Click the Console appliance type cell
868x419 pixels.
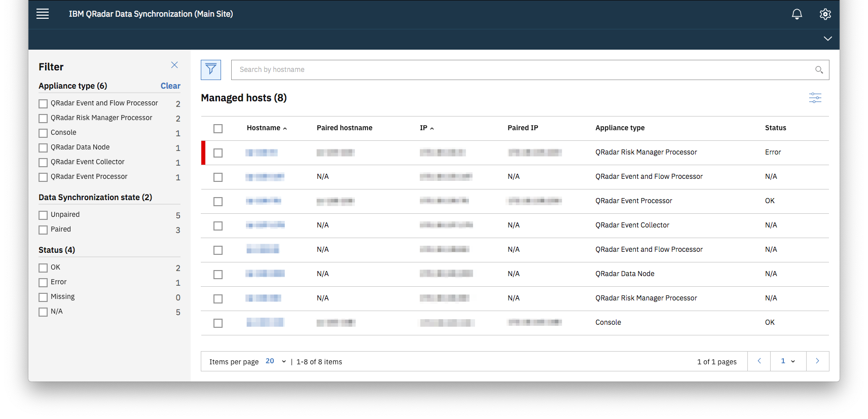click(608, 323)
